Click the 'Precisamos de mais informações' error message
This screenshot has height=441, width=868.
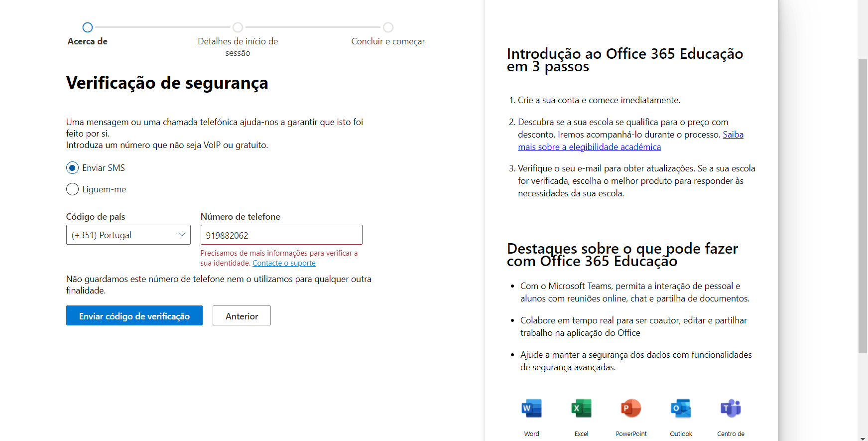[x=279, y=258]
